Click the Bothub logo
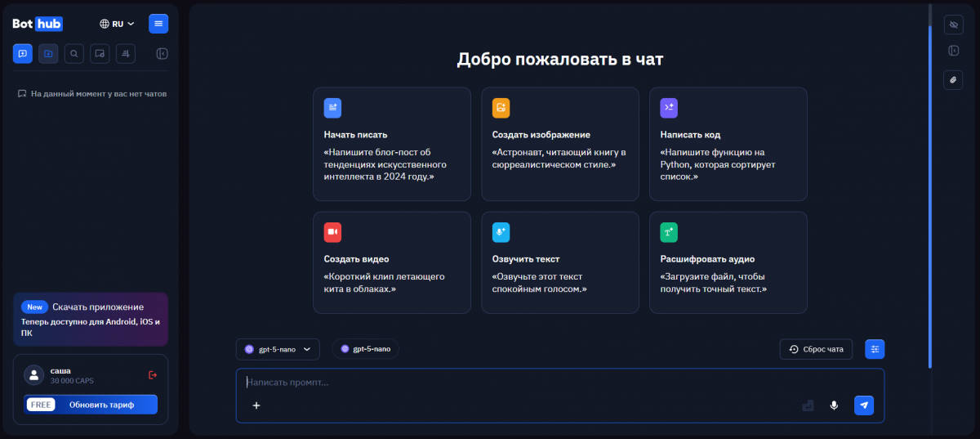 38,24
